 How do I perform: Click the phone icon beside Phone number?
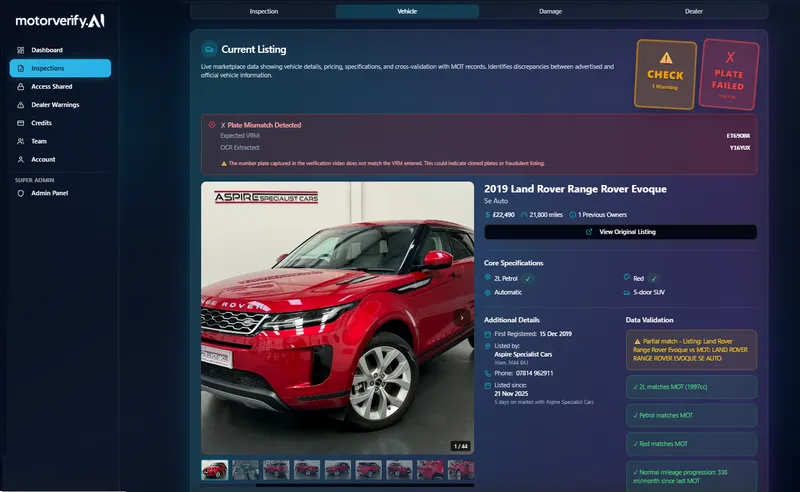[488, 374]
